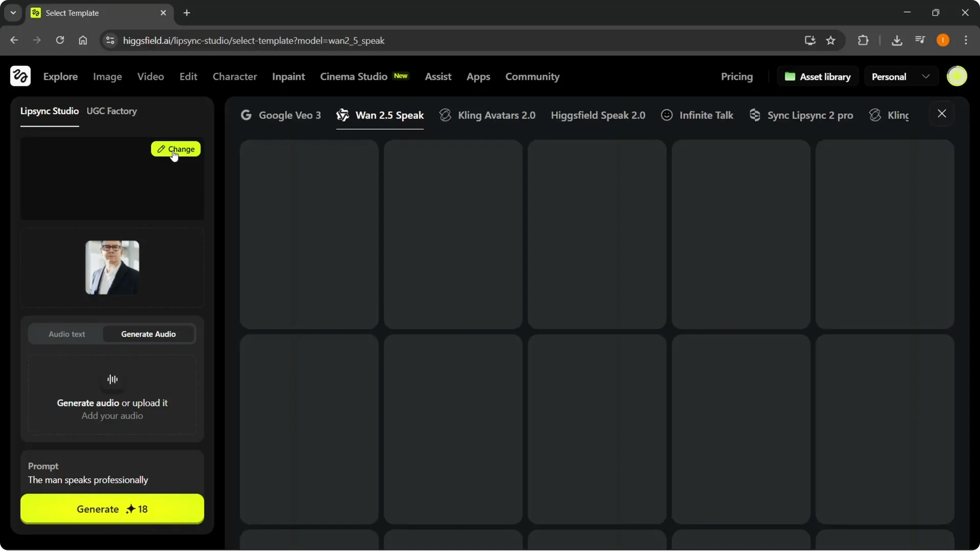Screen dimensions: 980x551
Task: Expand the Personal workspace dropdown
Action: click(x=927, y=76)
